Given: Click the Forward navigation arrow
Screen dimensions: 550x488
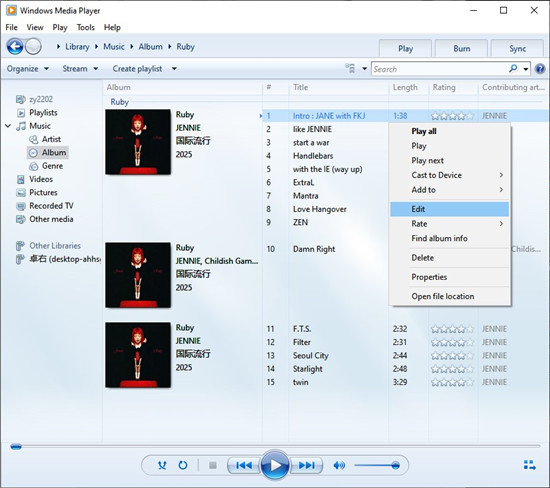Looking at the screenshot, I should (x=34, y=46).
